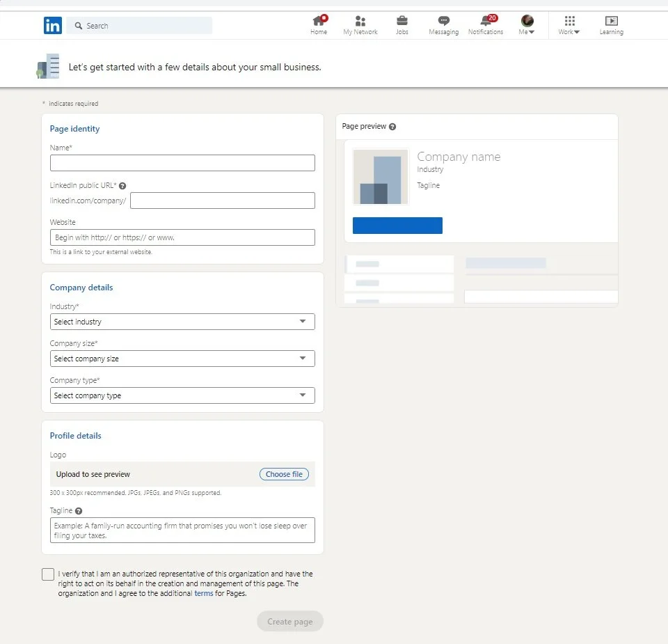
Task: Click the top Search box
Action: (x=140, y=26)
